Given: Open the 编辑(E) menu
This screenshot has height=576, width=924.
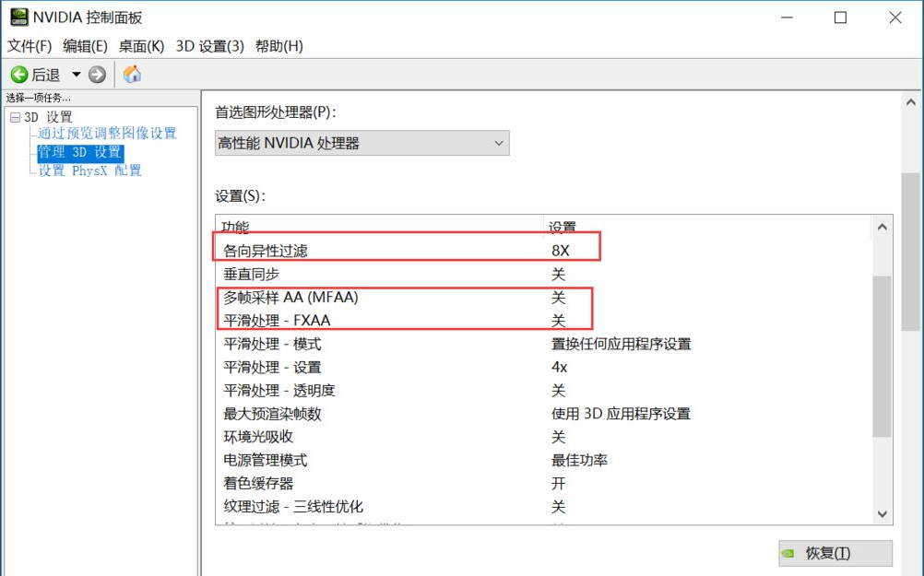Looking at the screenshot, I should [x=86, y=46].
